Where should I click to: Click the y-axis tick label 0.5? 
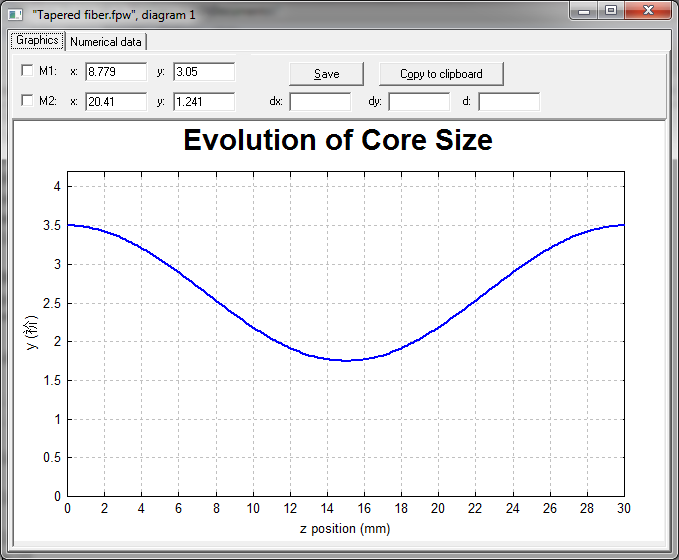click(x=52, y=458)
